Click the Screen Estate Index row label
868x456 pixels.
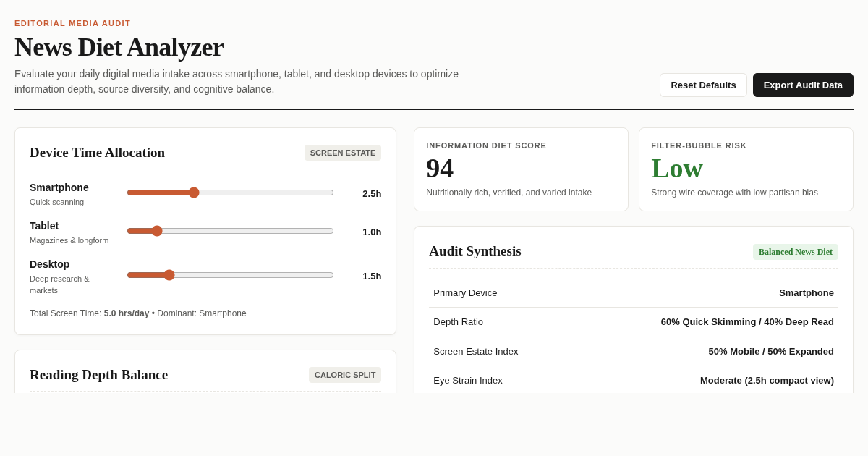pyautogui.click(x=476, y=352)
